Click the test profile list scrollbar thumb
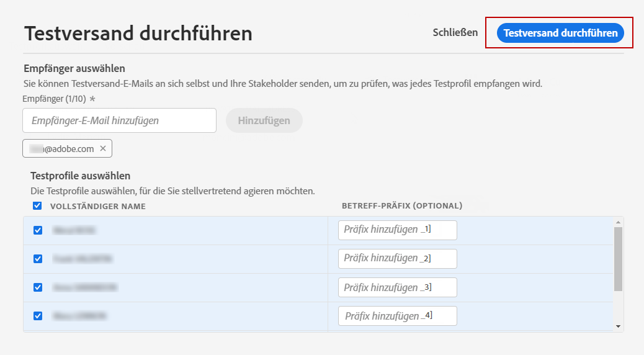This screenshot has height=355, width=644. [x=617, y=258]
